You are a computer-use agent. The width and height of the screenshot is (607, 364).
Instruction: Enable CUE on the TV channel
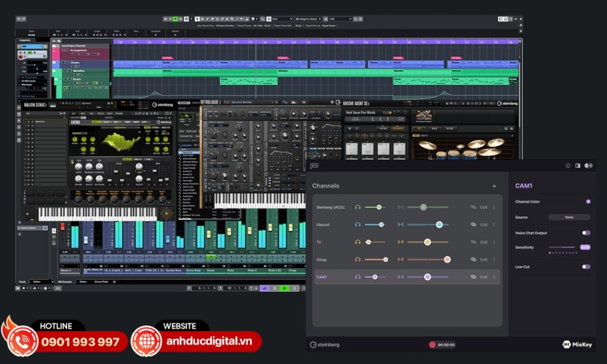(x=483, y=242)
